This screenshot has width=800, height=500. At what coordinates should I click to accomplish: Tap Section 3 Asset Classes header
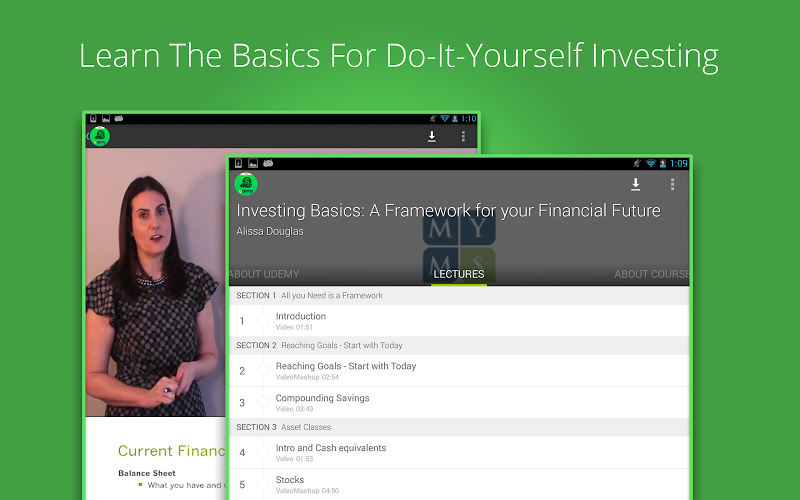[x=459, y=427]
